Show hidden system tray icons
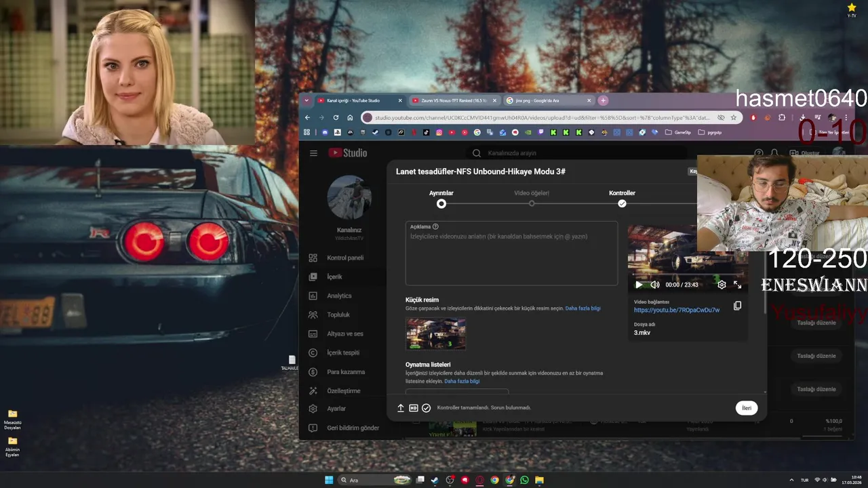 pos(790,480)
